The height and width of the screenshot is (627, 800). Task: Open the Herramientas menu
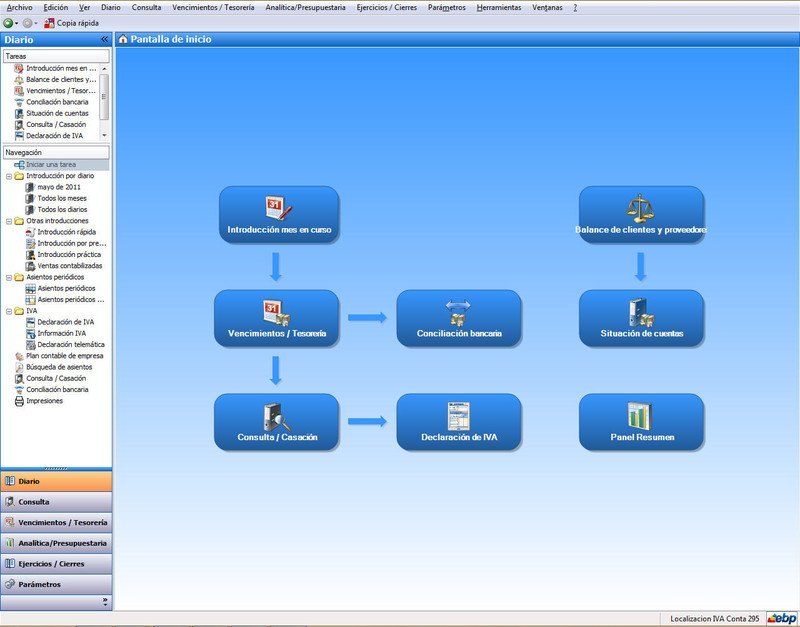(498, 7)
